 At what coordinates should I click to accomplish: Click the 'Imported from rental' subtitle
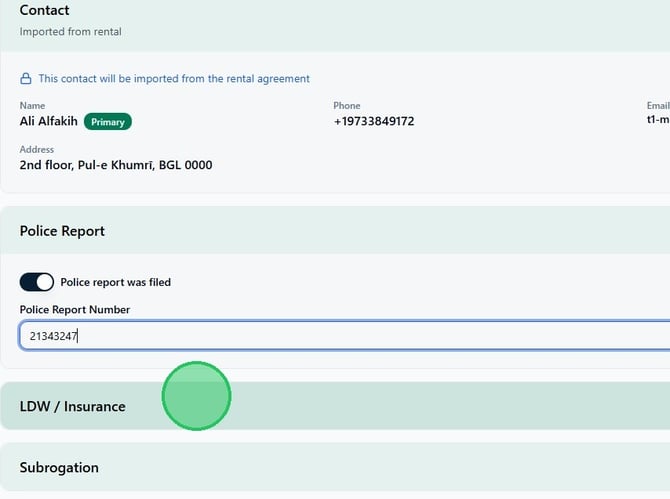71,32
